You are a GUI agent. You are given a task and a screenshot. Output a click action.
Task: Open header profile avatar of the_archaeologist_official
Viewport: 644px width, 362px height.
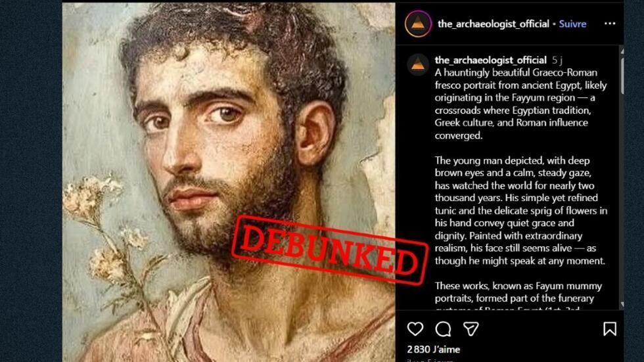418,24
